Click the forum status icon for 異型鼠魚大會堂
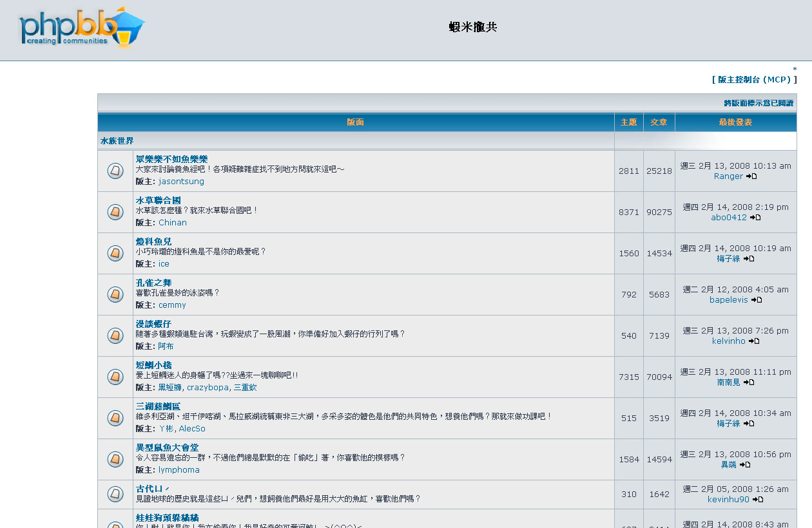This screenshot has width=812, height=528. click(x=115, y=459)
